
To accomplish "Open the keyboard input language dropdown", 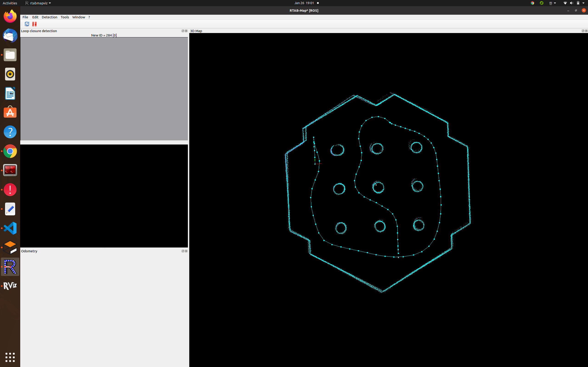I will point(552,3).
